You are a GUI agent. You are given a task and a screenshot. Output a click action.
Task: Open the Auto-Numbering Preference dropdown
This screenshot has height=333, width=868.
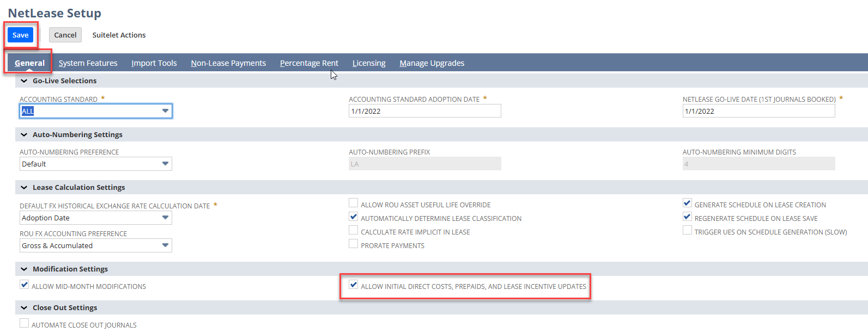[96, 164]
